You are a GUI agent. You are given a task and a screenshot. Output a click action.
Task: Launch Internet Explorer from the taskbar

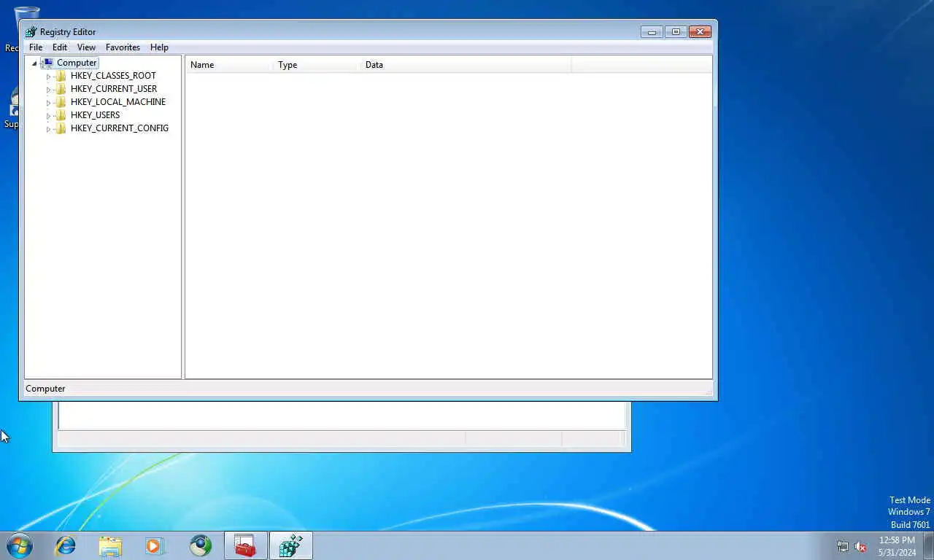66,545
